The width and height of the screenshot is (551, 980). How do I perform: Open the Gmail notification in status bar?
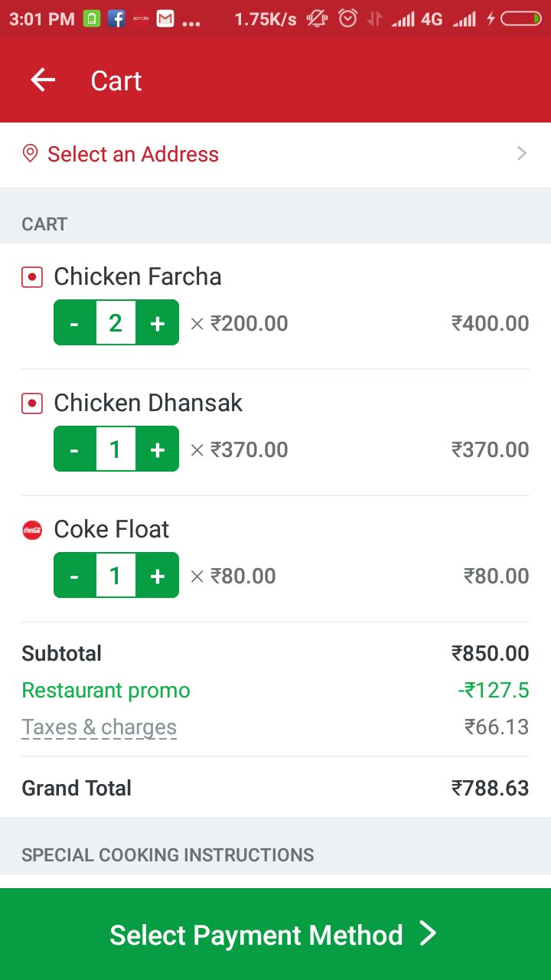(165, 19)
